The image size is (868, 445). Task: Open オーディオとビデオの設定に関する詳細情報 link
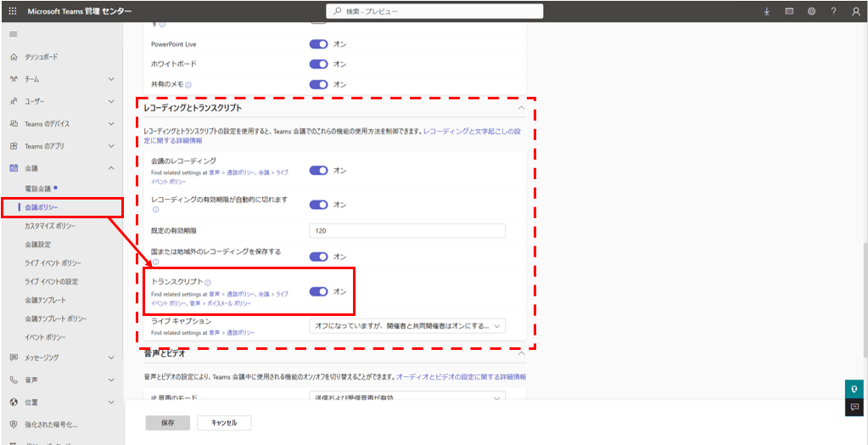click(x=461, y=377)
